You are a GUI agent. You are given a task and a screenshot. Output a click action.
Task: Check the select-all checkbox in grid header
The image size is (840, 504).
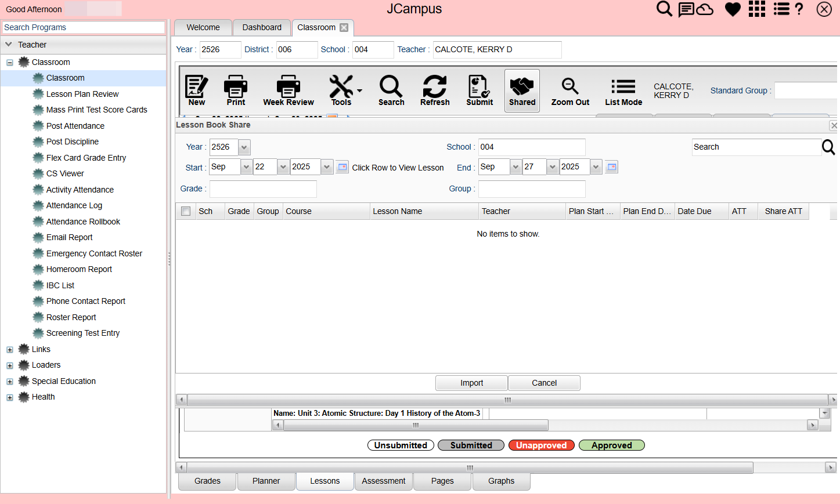point(186,211)
